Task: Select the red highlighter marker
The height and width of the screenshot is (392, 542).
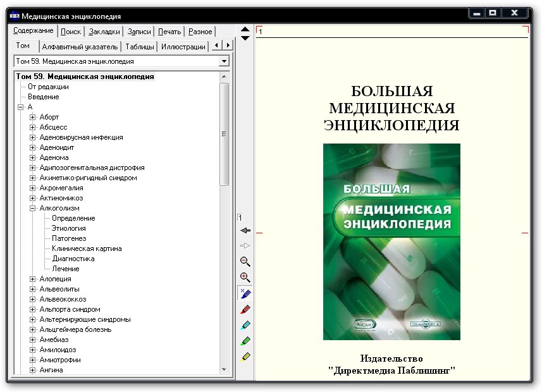Action: 245,309
